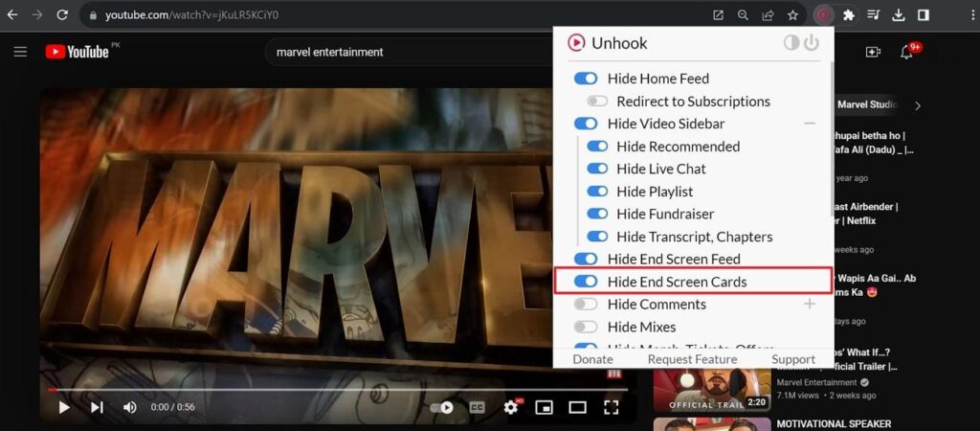
Task: Select the Marvel Studios filter chip
Action: click(x=867, y=105)
